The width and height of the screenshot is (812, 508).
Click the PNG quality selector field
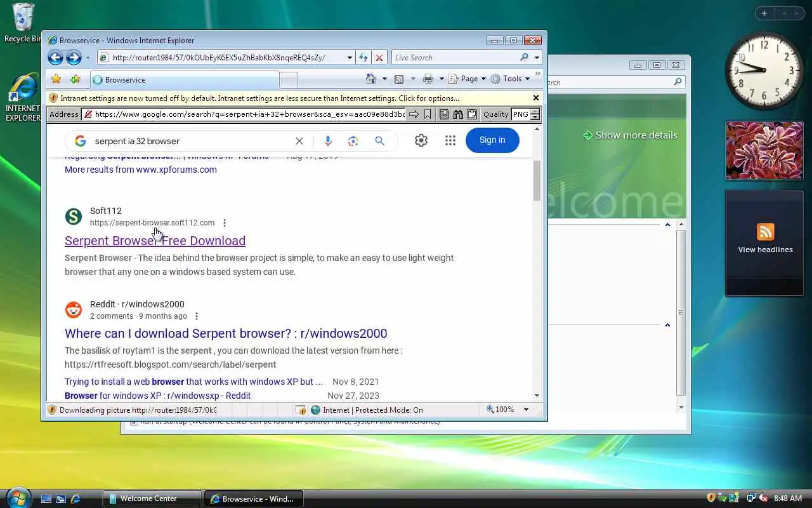[520, 114]
